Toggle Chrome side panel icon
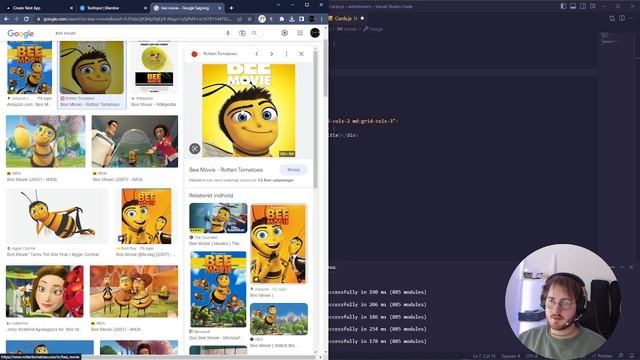 301,19
